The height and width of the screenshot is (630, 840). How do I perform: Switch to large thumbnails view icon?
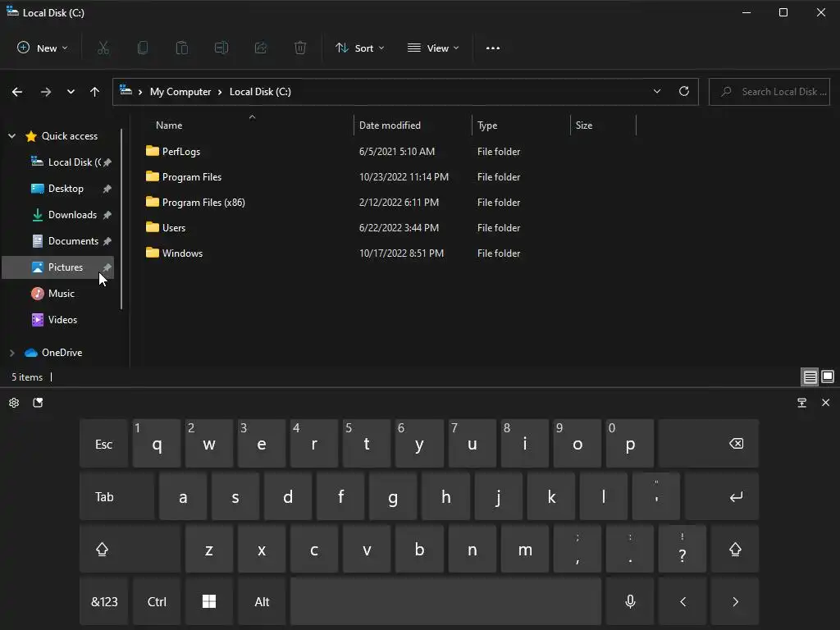click(x=828, y=377)
